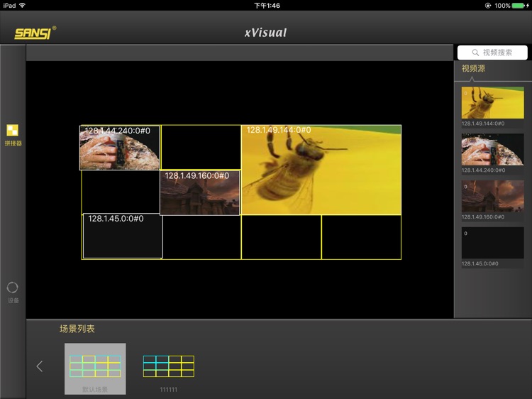Click source label 128.1.49.160:0#0 in sidebar list

[x=483, y=217]
